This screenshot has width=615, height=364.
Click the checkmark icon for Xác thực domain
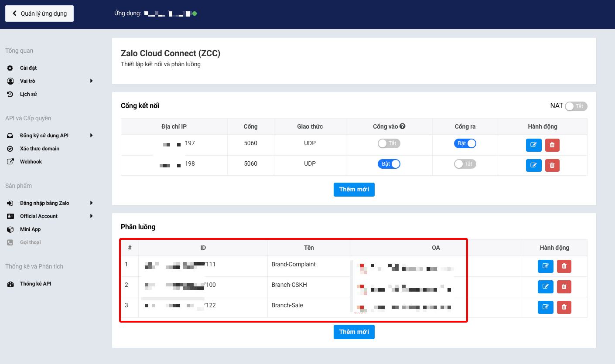coord(10,149)
